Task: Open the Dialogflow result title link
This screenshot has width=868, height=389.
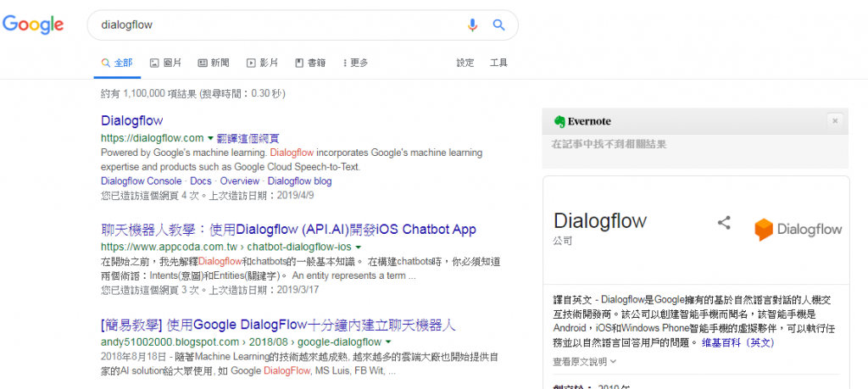Action: coord(131,120)
